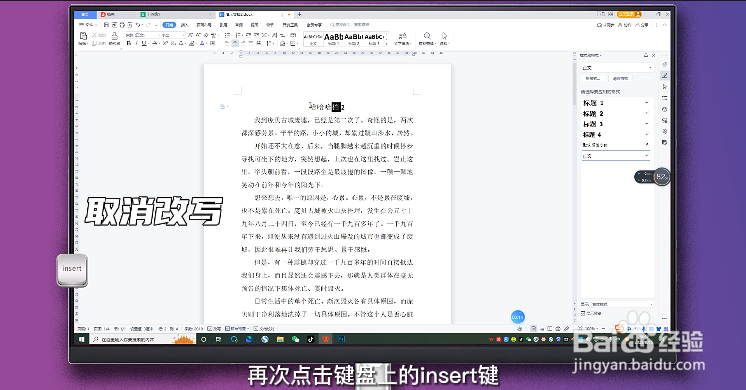Expand dropdown arrow of 标题 3 style

[647, 124]
